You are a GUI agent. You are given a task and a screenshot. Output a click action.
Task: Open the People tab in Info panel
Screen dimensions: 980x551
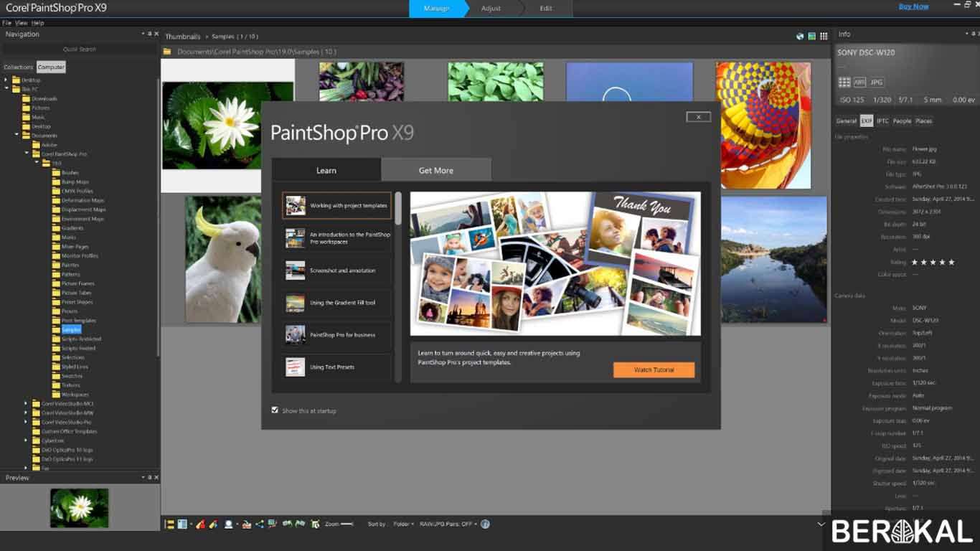[x=902, y=121]
